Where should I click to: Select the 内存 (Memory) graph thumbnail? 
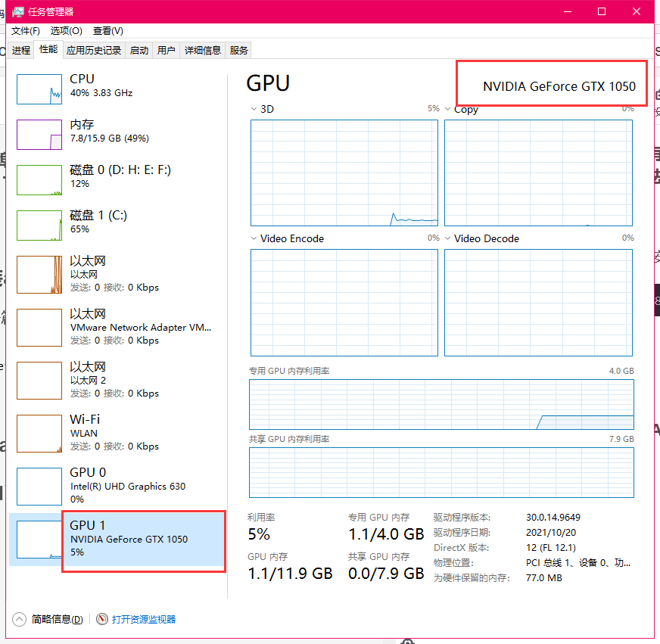pyautogui.click(x=114, y=134)
